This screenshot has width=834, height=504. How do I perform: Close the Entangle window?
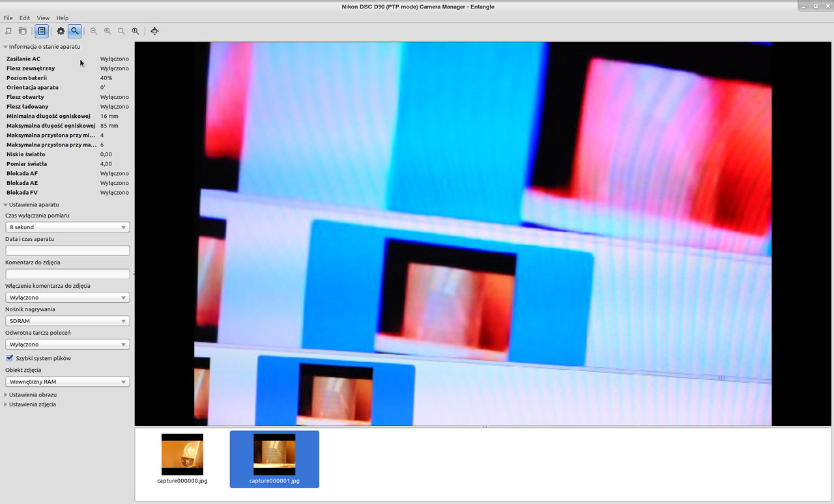tap(826, 6)
